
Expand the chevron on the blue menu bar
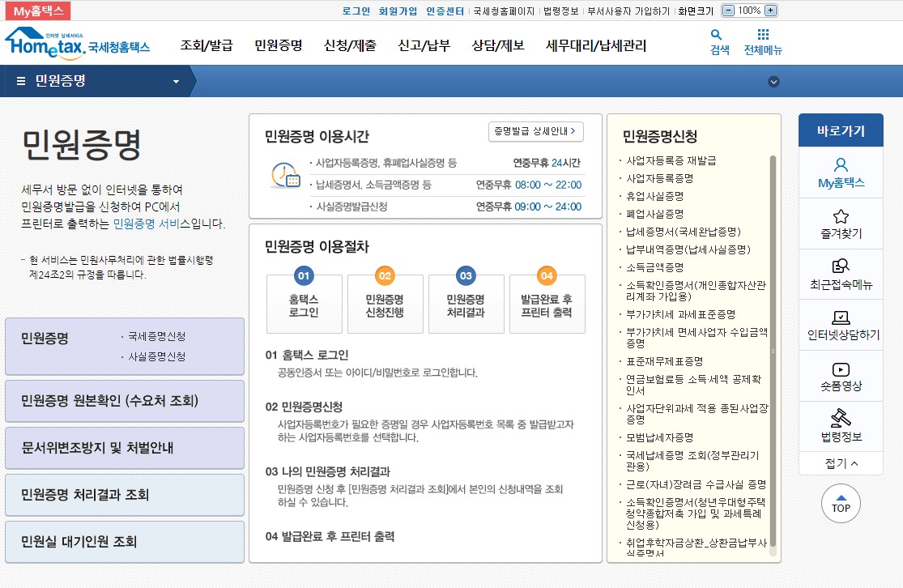(773, 81)
